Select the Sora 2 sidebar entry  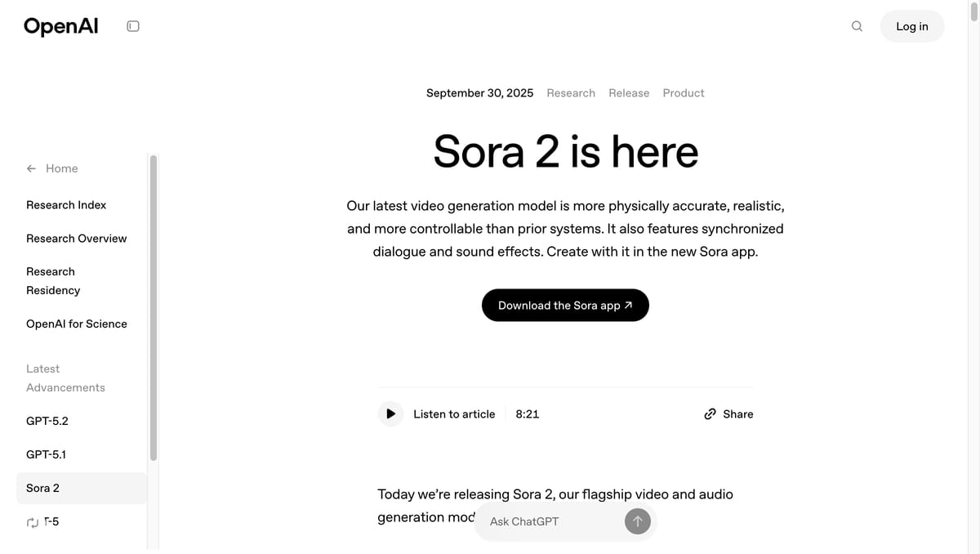[43, 488]
